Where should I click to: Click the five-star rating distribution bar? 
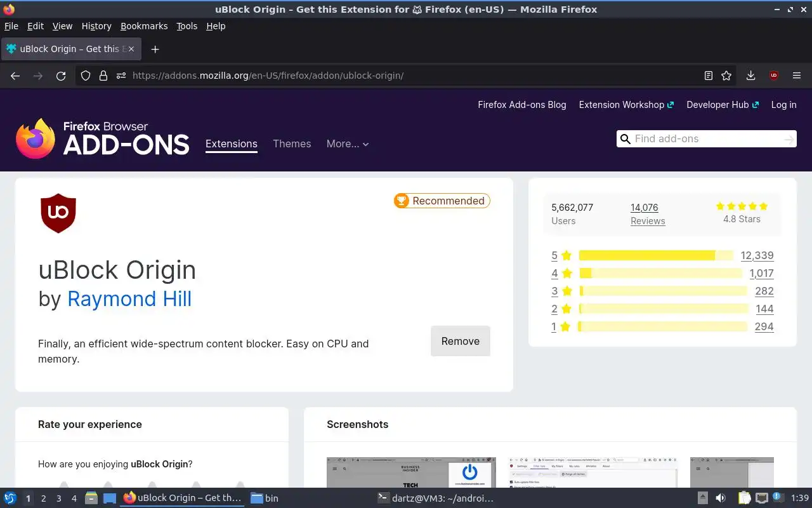click(656, 255)
